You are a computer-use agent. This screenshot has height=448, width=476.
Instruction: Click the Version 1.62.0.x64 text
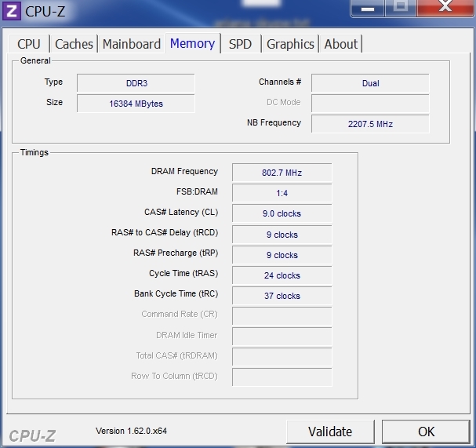point(131,431)
